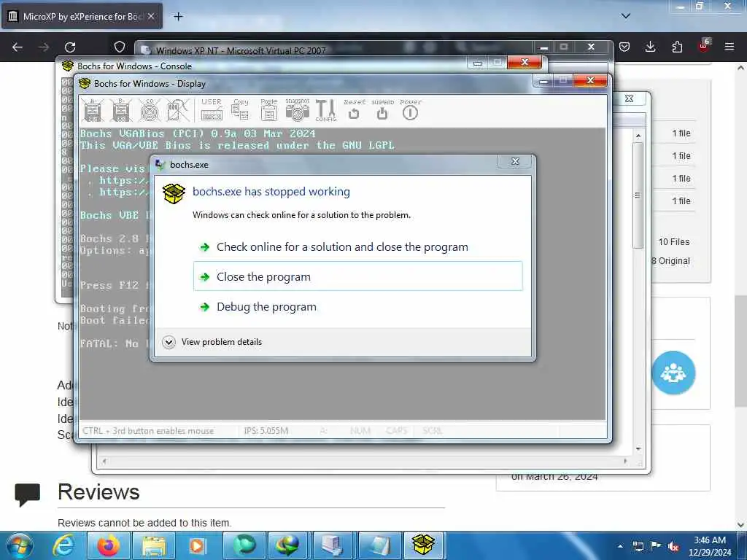Screen dimensions: 747x560
Task: Close the MicroXP by eXPerience browser tab
Action: (151, 16)
